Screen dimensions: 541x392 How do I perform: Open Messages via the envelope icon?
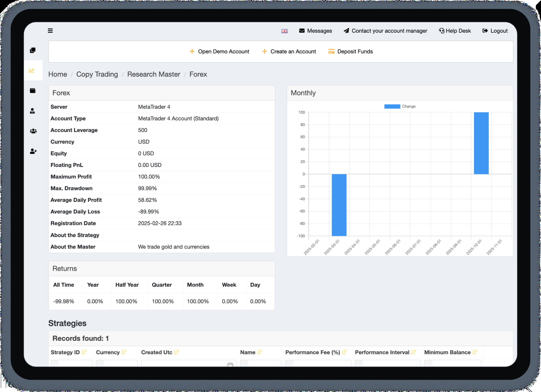(302, 31)
